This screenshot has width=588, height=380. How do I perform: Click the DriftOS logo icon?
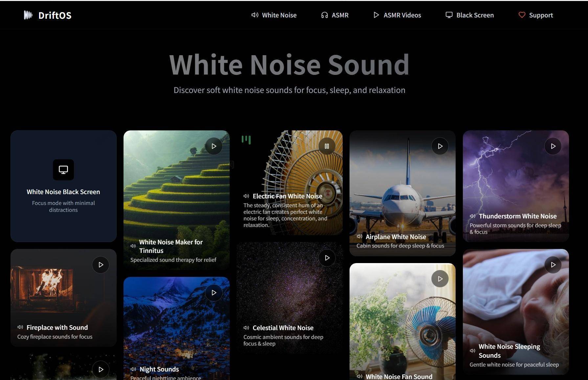tap(28, 15)
